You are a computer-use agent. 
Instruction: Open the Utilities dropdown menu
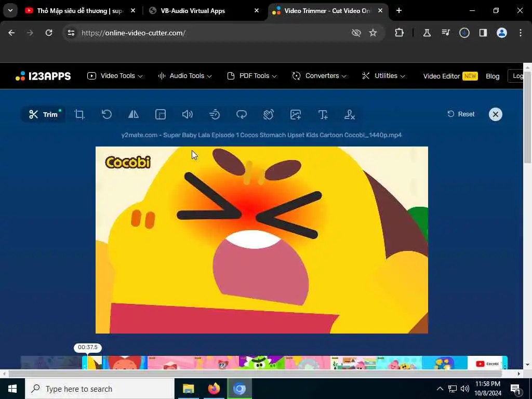[383, 76]
